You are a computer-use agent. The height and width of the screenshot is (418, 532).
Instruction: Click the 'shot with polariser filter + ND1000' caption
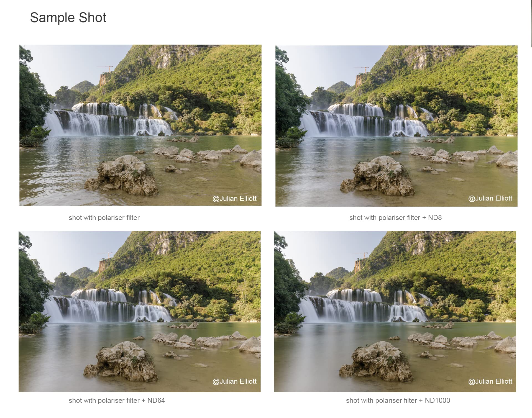point(398,401)
